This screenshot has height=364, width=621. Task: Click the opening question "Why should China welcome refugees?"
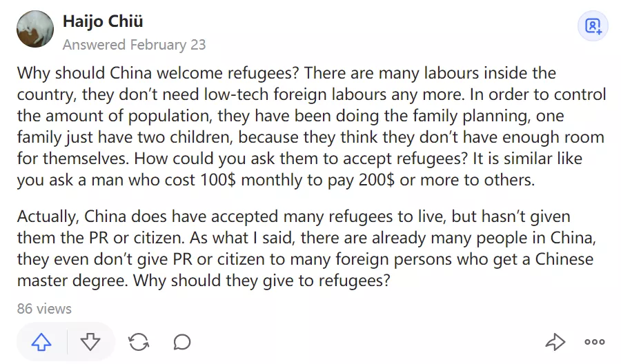click(159, 73)
